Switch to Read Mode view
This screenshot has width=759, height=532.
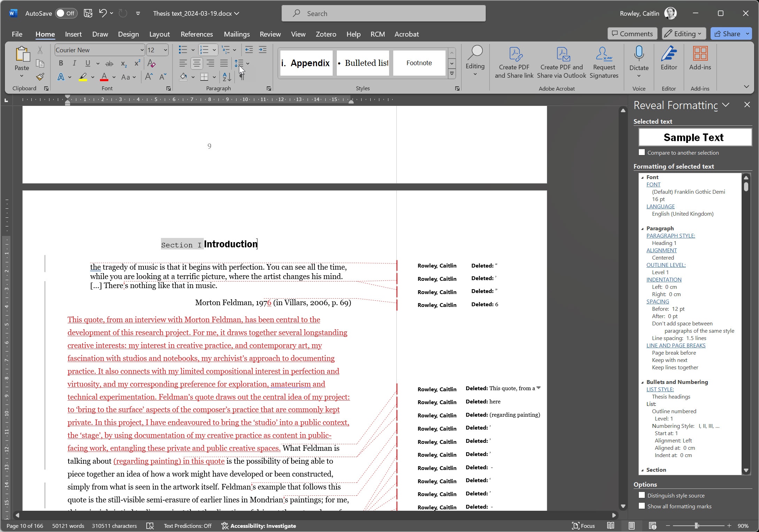click(611, 526)
